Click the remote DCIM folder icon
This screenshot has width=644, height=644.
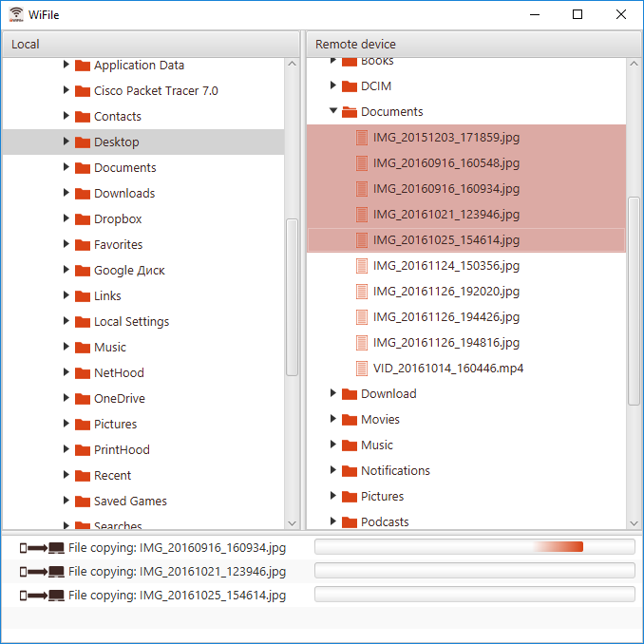(350, 86)
